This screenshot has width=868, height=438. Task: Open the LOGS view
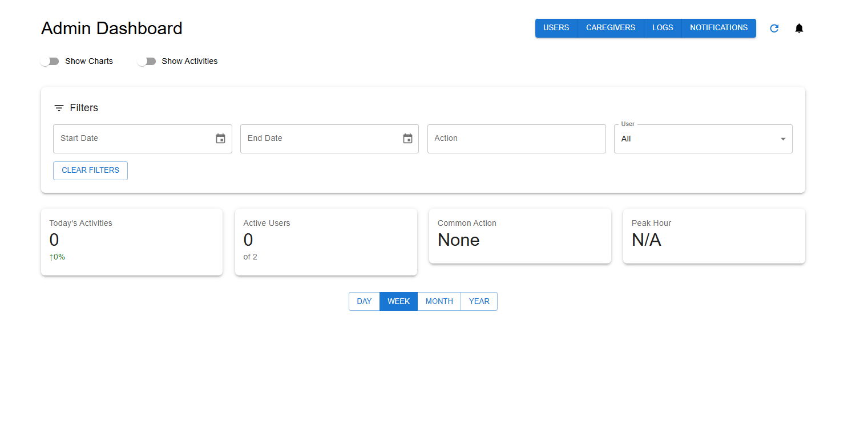[662, 27]
